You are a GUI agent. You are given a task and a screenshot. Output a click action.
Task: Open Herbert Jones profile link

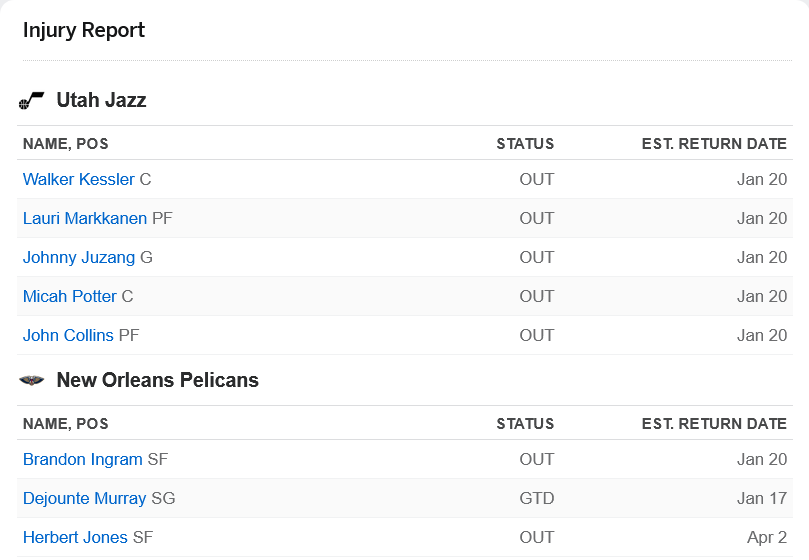75,537
